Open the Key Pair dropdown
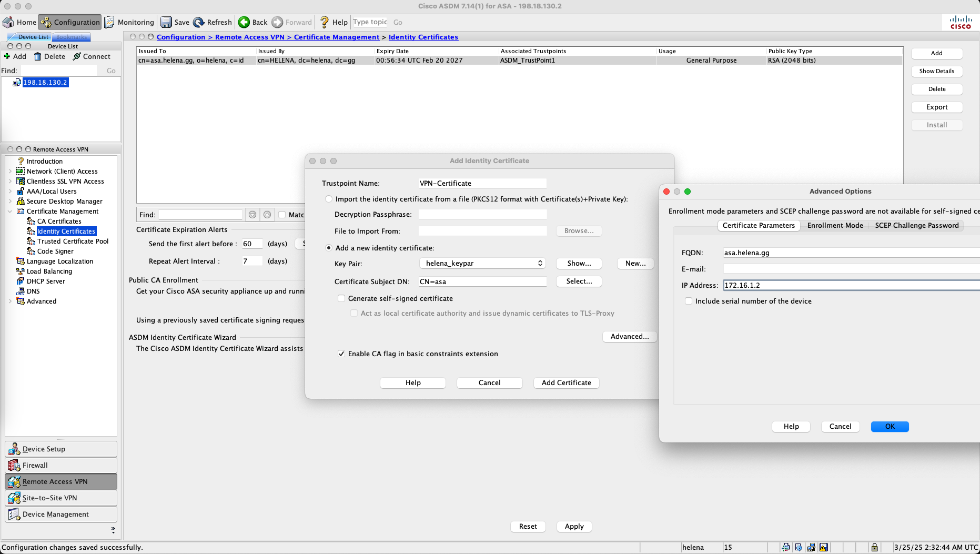The image size is (980, 554). pos(482,263)
